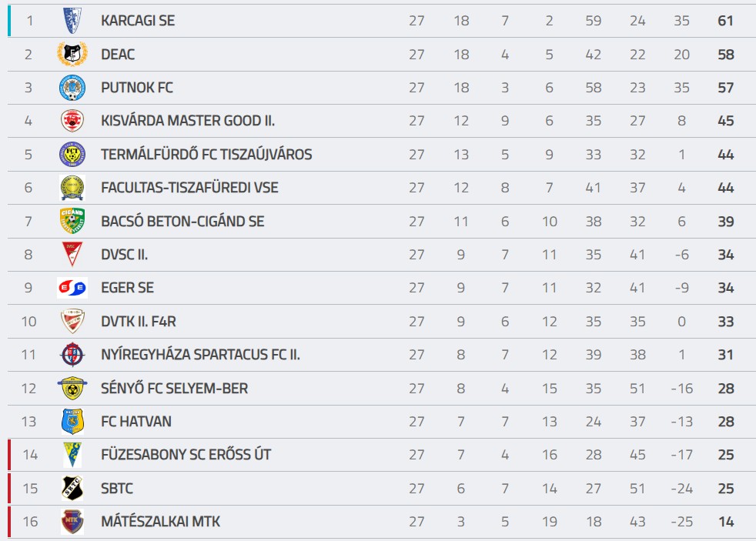Click the Eger SE red-blue logo
Viewport: 756px width, 541px height.
pos(72,288)
